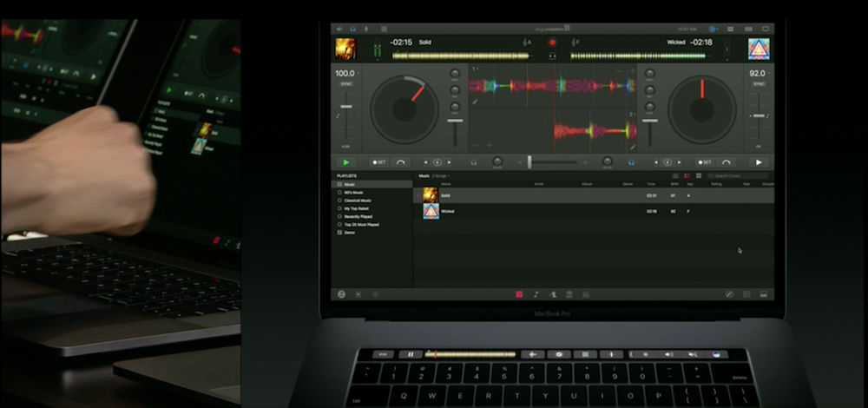This screenshot has width=868, height=408.
Task: Open the Top 25 Most Played playlist
Action: pos(361,224)
